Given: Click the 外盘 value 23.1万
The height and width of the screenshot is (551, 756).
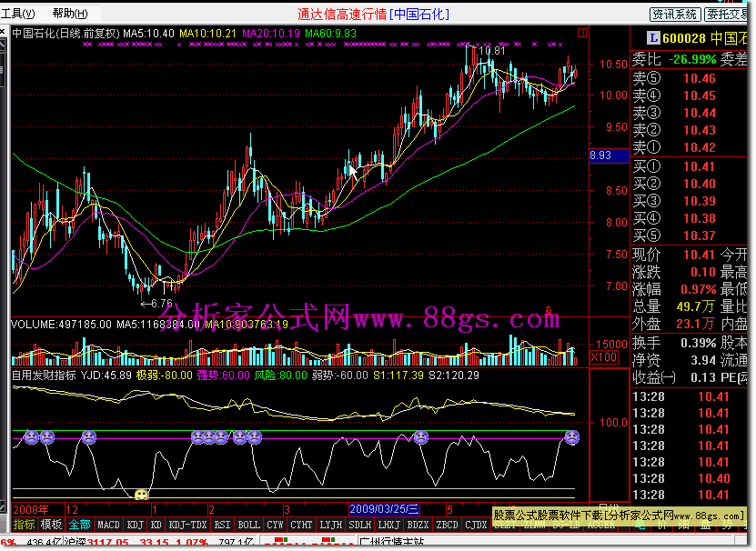Looking at the screenshot, I should [x=695, y=324].
